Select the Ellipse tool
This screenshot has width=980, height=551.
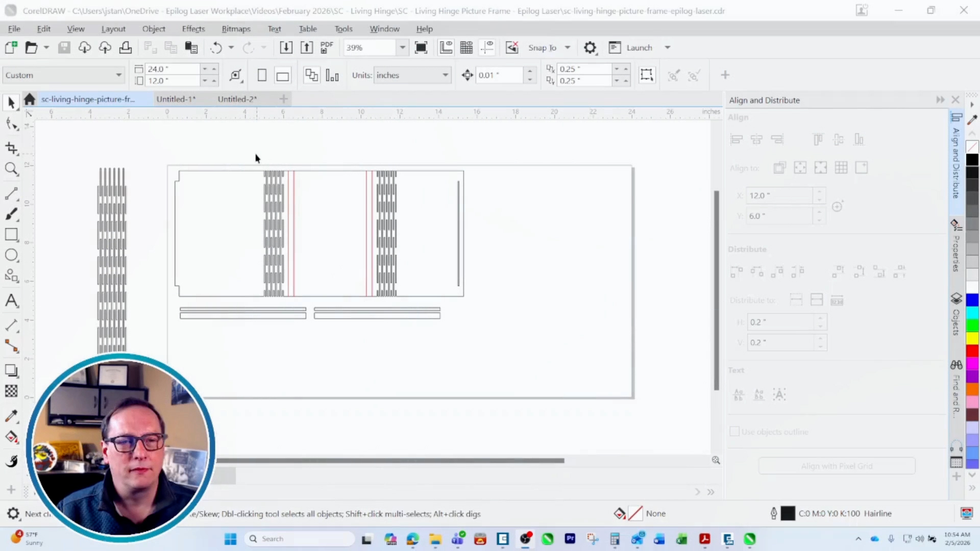tap(11, 255)
